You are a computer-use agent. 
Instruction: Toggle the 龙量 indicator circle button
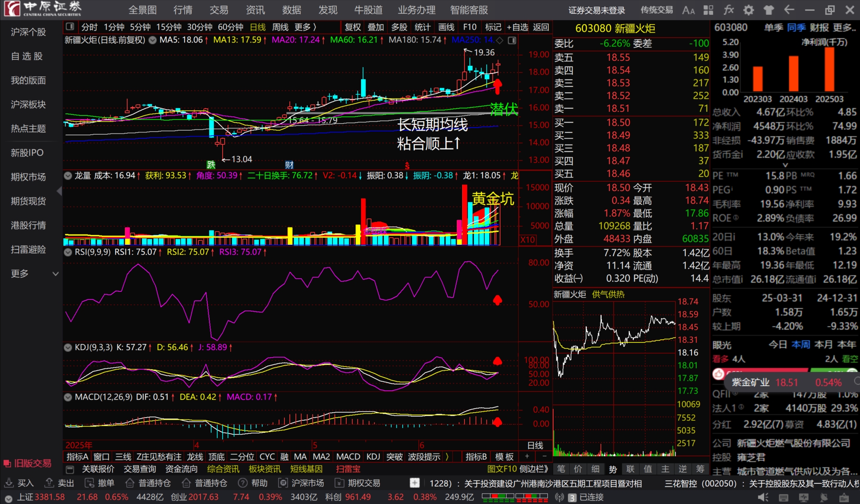[68, 175]
